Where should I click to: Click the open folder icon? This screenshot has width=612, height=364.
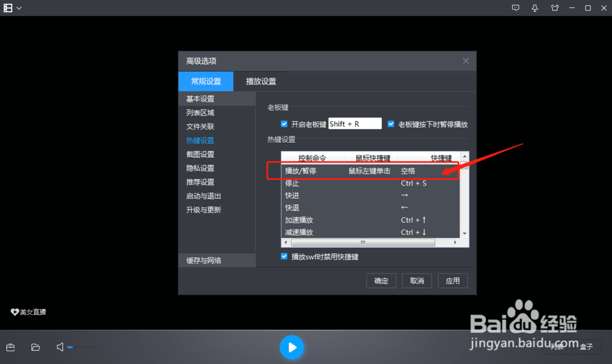point(35,347)
